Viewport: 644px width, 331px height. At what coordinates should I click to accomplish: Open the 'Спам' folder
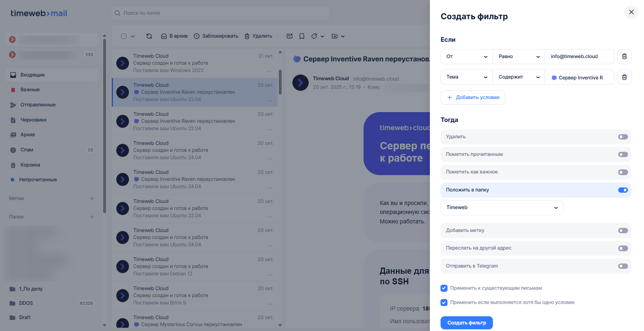[x=27, y=150]
